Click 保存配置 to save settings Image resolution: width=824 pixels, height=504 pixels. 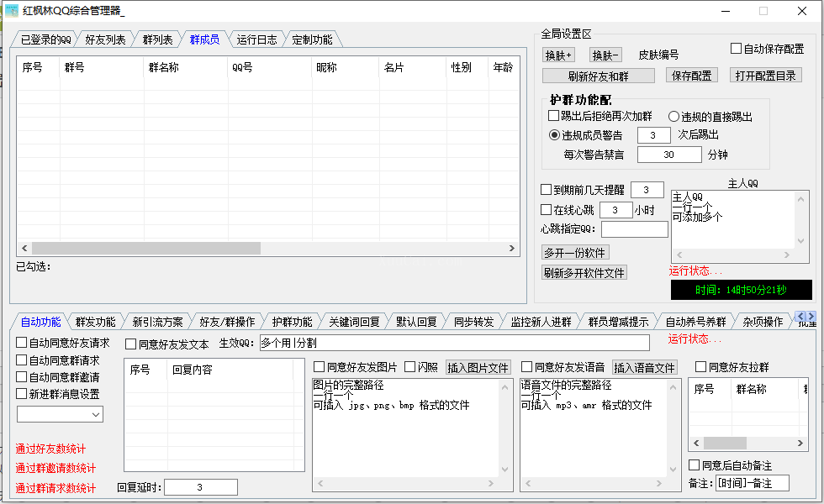click(x=693, y=76)
